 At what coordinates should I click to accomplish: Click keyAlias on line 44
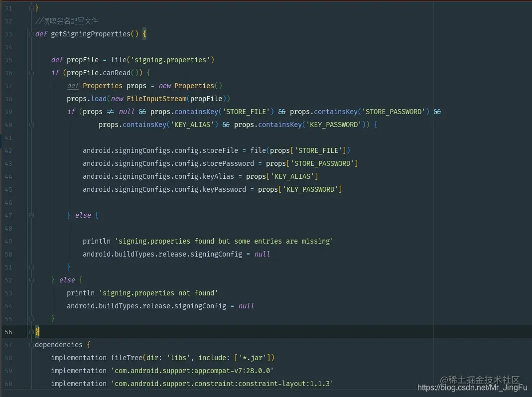(218, 176)
